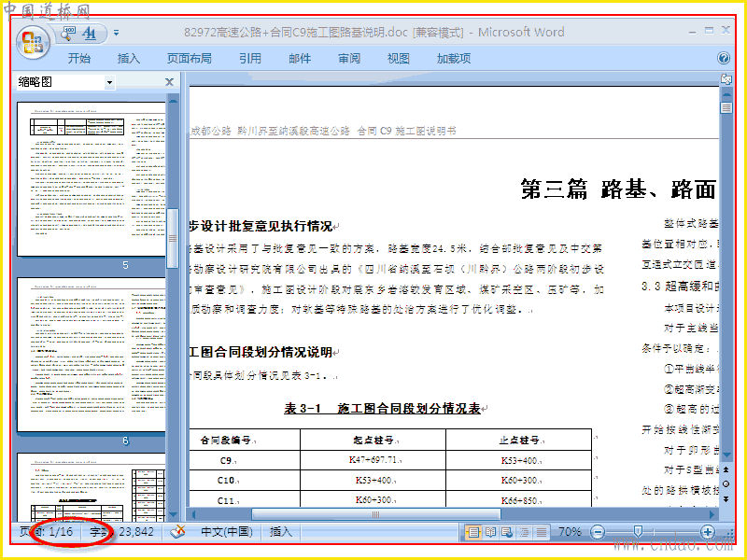This screenshot has width=747, height=560.
Task: Toggle the ruler icon above the scrollbar
Action: coord(726,79)
